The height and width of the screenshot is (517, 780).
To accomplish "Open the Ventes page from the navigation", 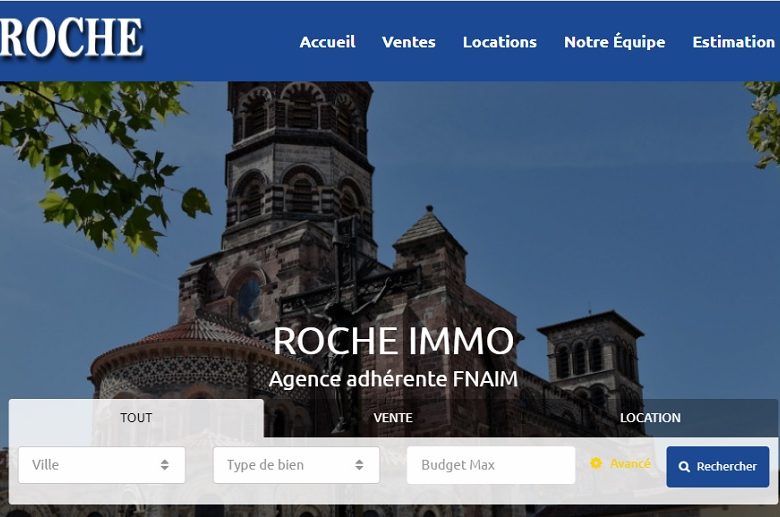I will coord(408,42).
